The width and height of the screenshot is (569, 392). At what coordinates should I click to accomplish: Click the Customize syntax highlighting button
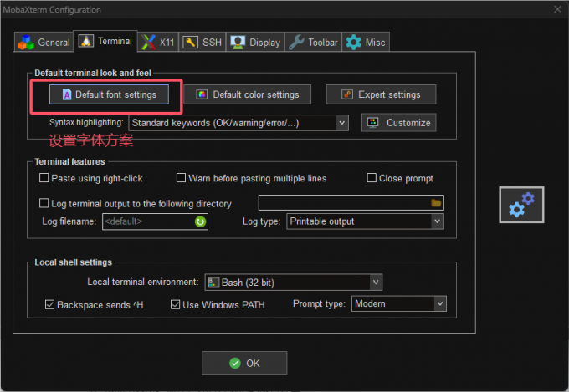[x=399, y=123]
